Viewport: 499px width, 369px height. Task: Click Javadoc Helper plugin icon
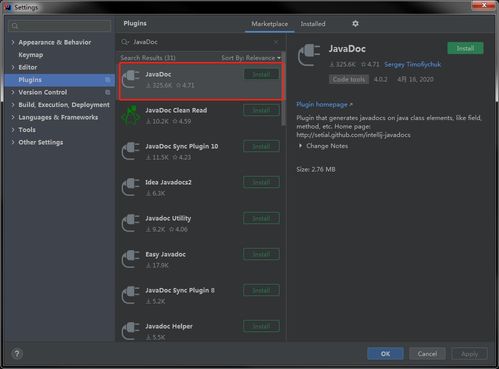tap(131, 331)
